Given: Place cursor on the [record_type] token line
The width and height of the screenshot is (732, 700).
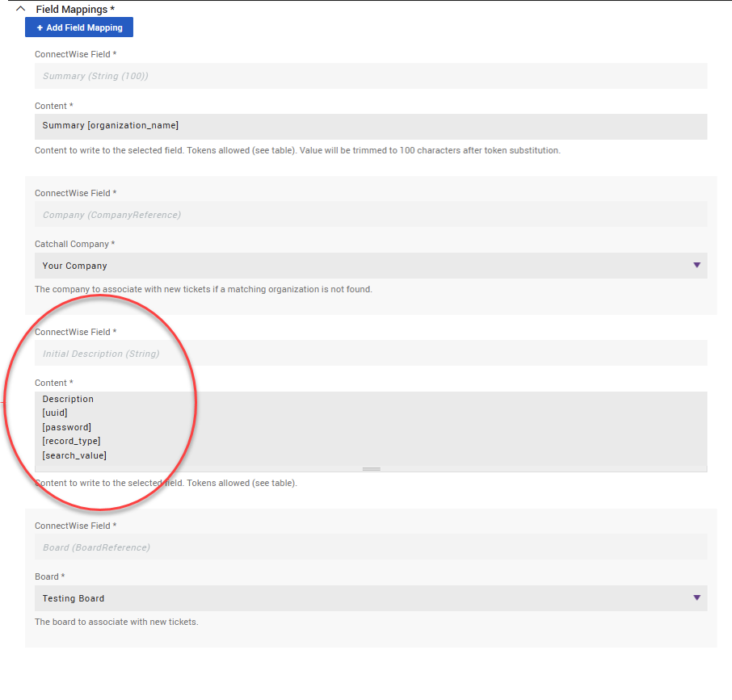Looking at the screenshot, I should pyautogui.click(x=71, y=441).
